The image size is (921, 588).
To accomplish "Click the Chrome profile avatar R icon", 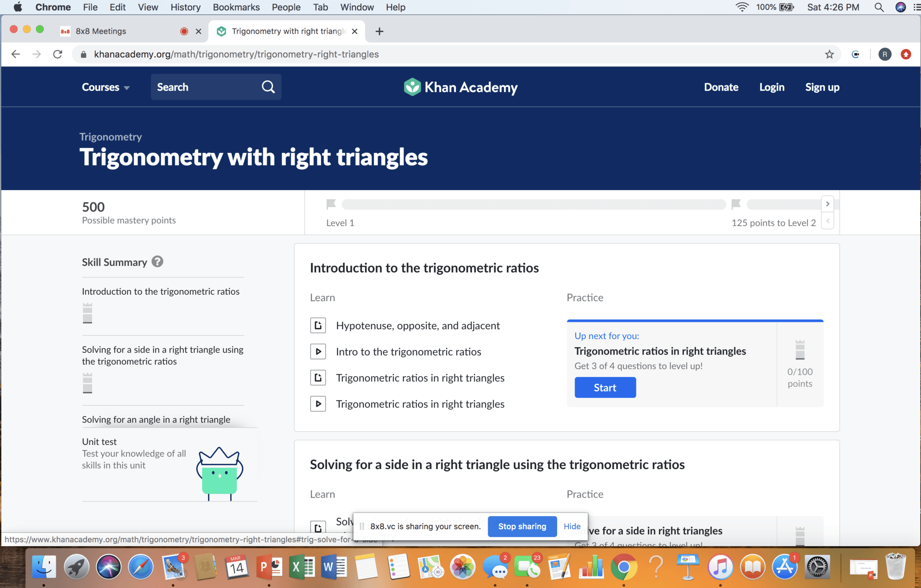I will [885, 54].
